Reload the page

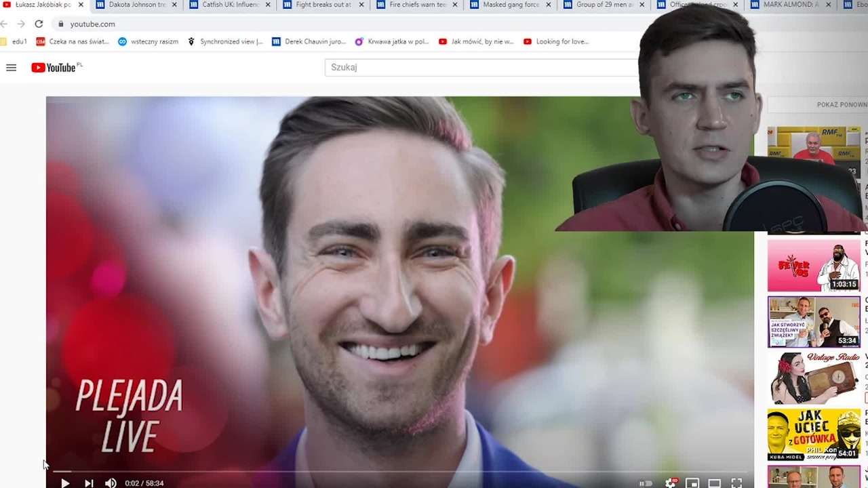point(39,24)
